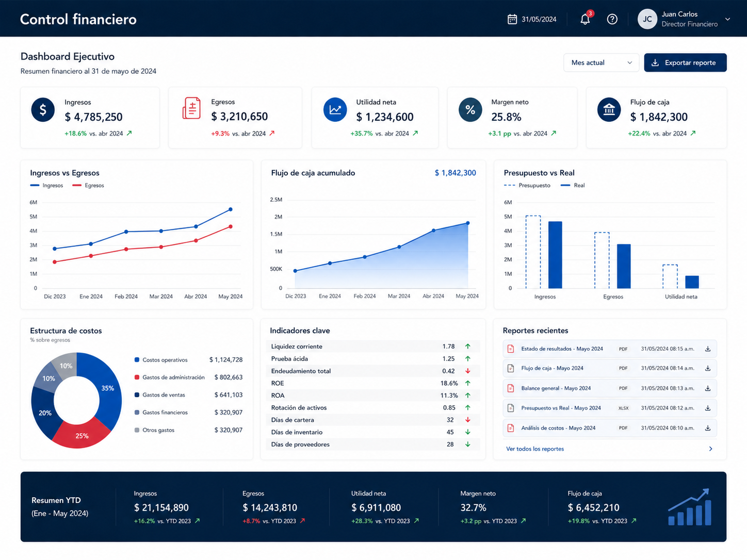747x560 pixels.
Task: Click the Ingresos card trend arrow
Action: click(x=129, y=133)
